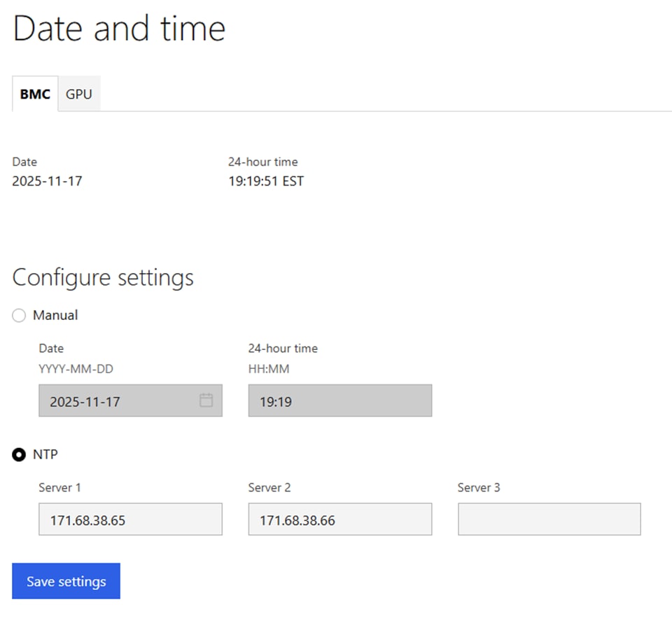This screenshot has height=630, width=672.
Task: Click the Server 2 field with 171.68.38.66
Action: click(x=339, y=519)
